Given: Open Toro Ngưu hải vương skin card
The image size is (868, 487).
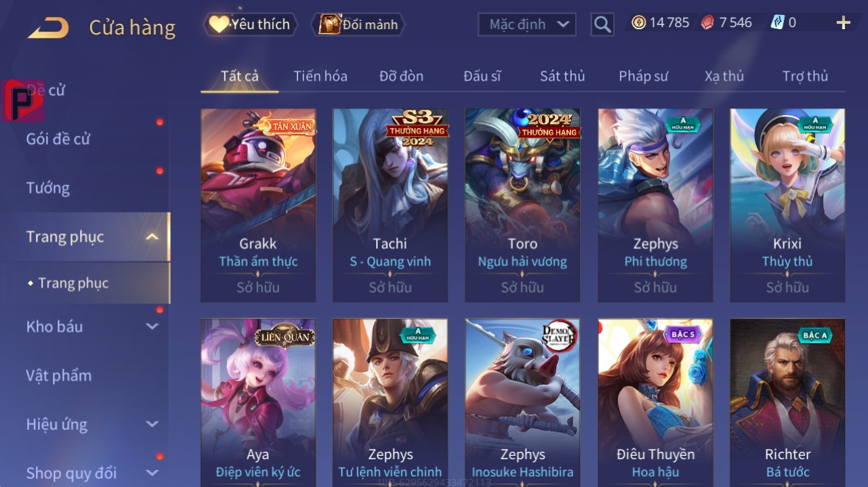Looking at the screenshot, I should coord(522,205).
